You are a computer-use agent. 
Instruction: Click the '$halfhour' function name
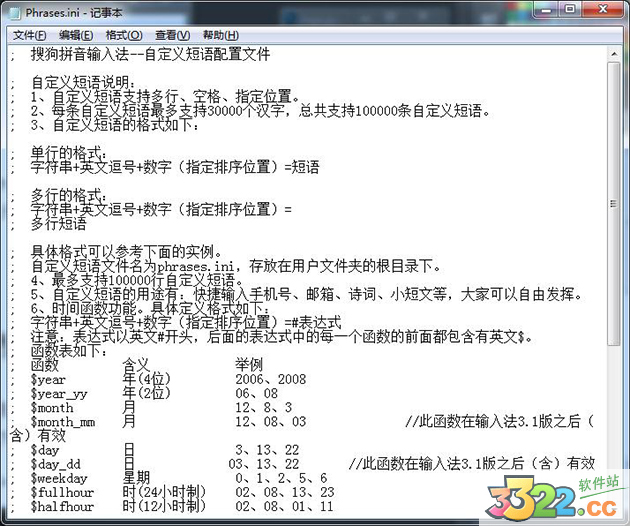click(x=63, y=506)
